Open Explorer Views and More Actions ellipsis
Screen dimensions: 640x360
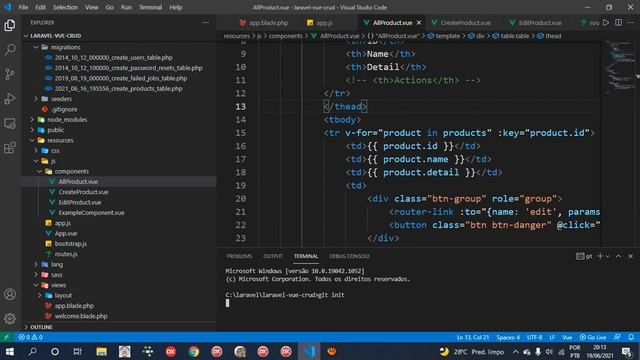point(205,22)
